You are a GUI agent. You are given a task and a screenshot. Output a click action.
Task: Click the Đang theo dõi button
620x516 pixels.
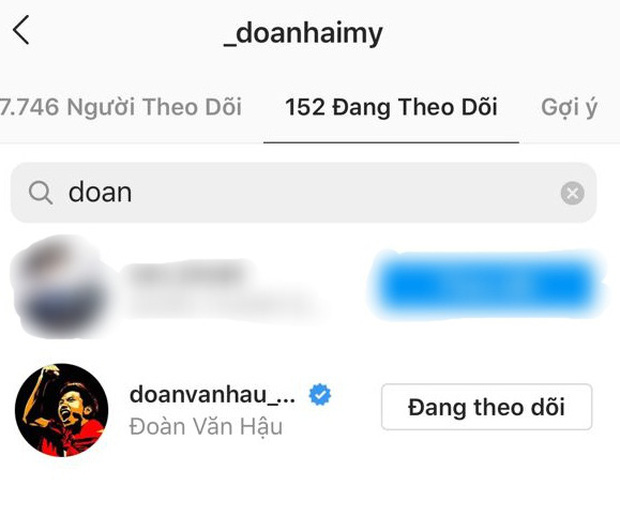pos(486,407)
